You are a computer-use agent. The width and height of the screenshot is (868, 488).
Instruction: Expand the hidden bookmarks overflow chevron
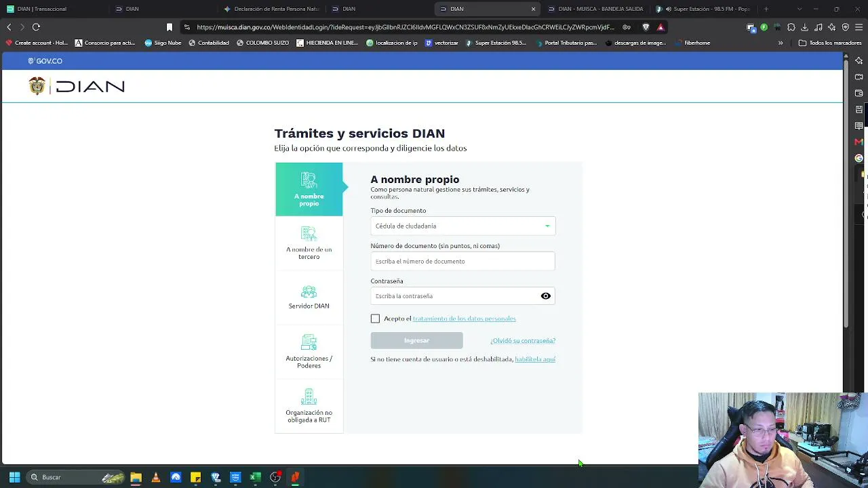[781, 43]
